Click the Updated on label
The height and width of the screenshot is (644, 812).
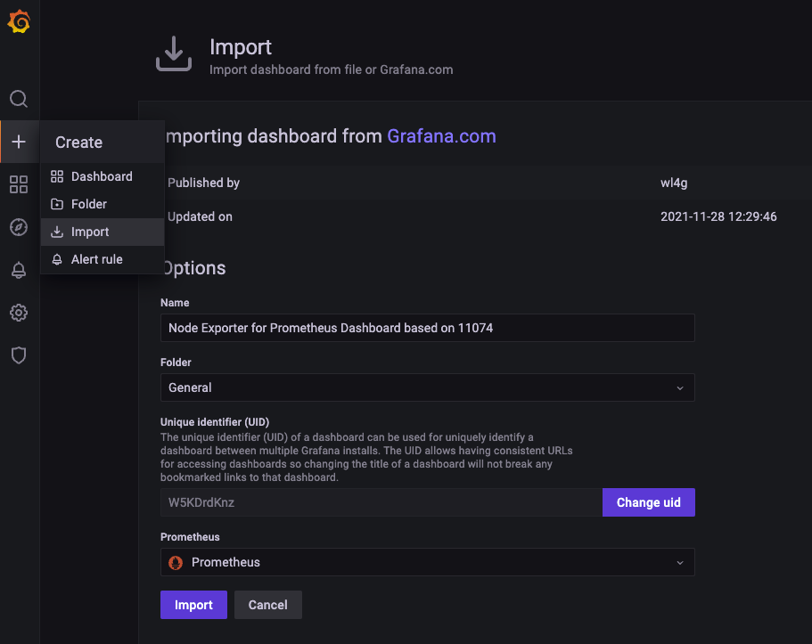[200, 216]
